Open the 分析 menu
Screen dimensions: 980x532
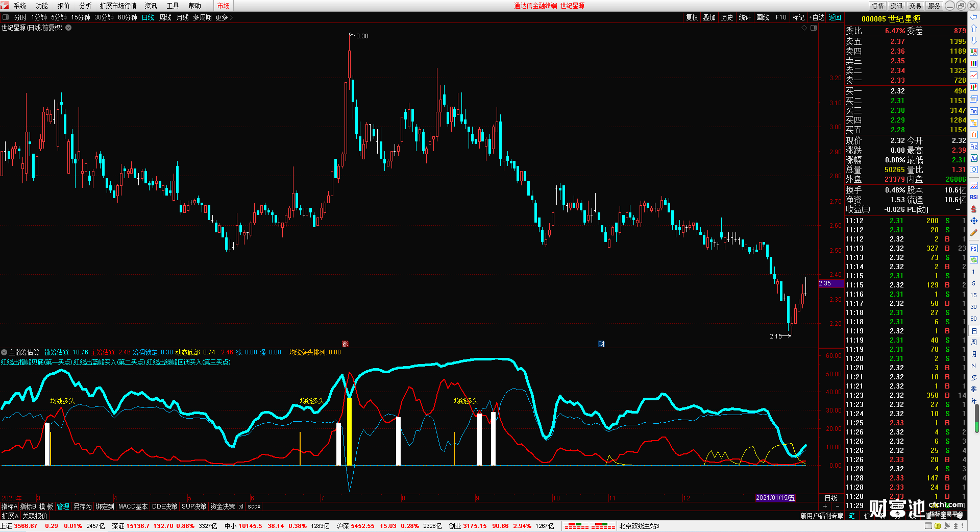(x=86, y=6)
